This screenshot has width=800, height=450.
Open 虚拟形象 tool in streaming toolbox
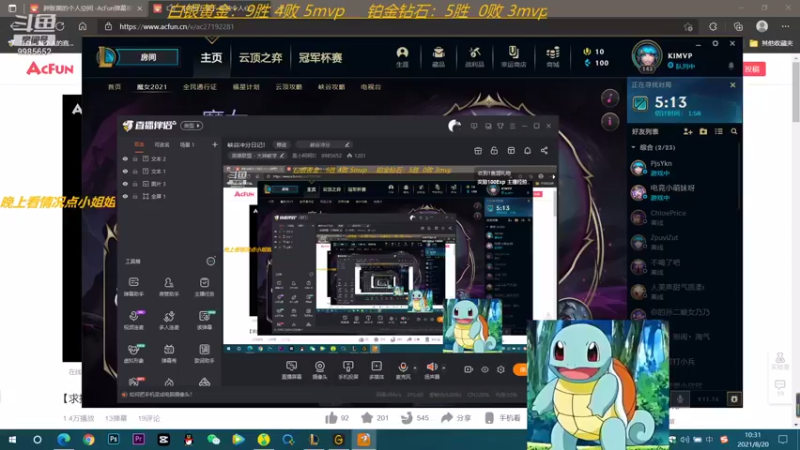(x=134, y=353)
